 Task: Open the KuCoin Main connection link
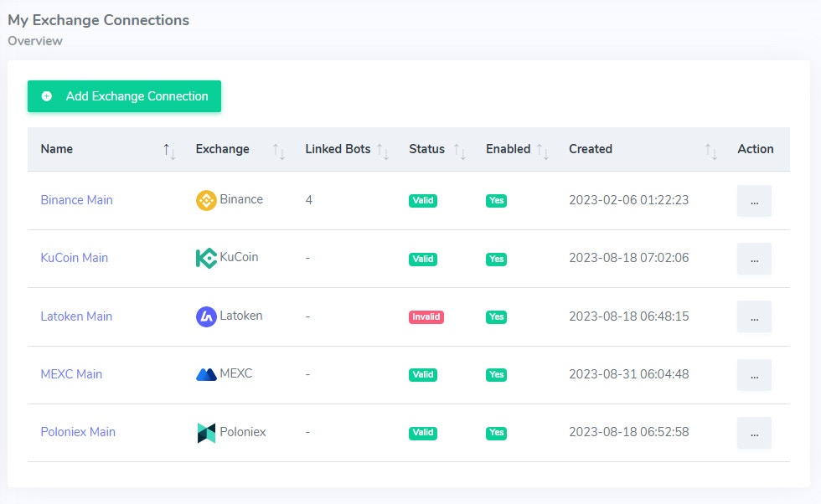[x=75, y=258]
